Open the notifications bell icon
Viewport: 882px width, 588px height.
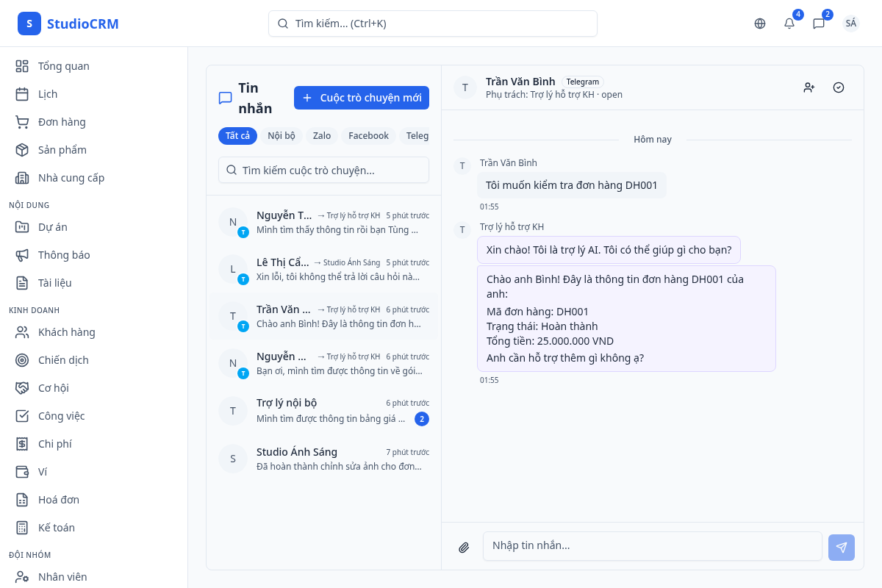[x=789, y=24]
